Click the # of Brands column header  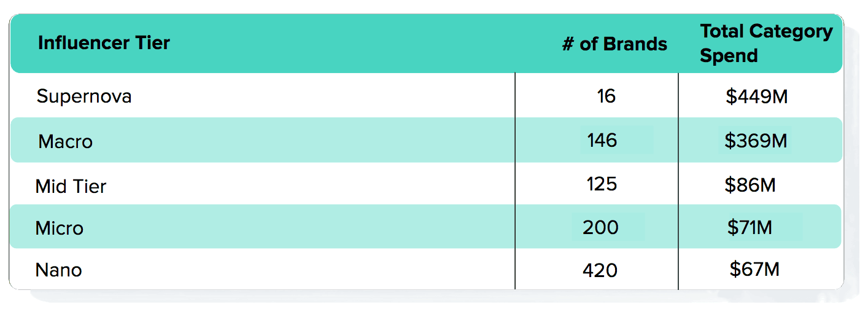tap(614, 44)
